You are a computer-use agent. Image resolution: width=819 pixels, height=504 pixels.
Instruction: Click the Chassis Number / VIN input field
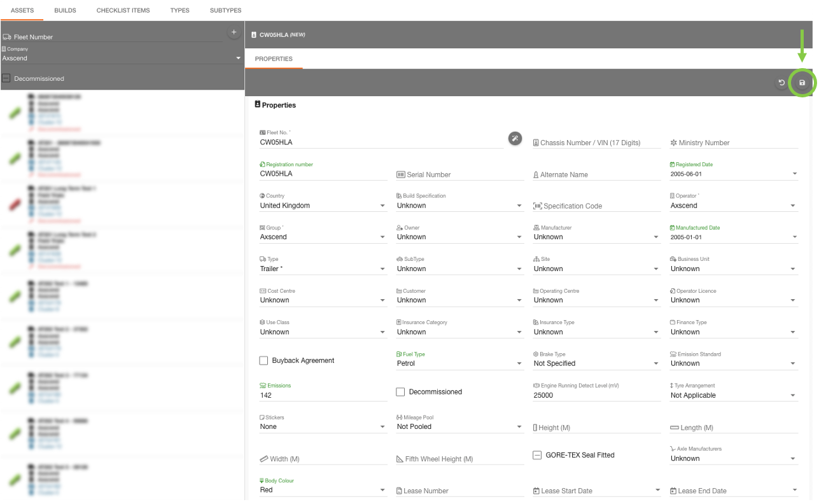(596, 143)
